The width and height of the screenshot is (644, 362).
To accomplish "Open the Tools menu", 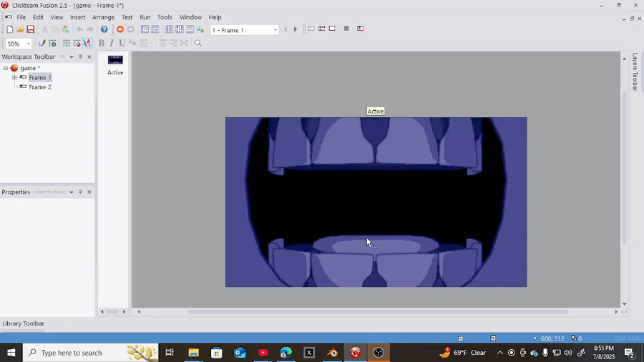I will tap(165, 17).
